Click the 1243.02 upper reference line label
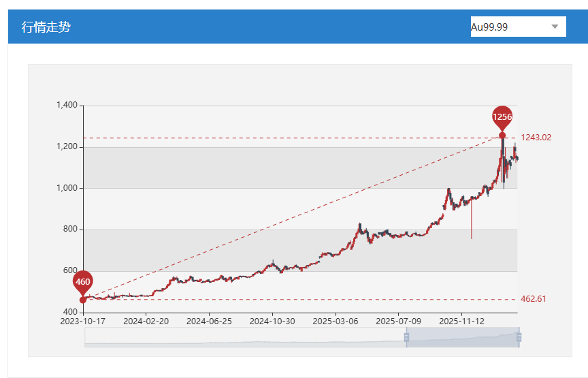The height and width of the screenshot is (378, 588). 536,138
